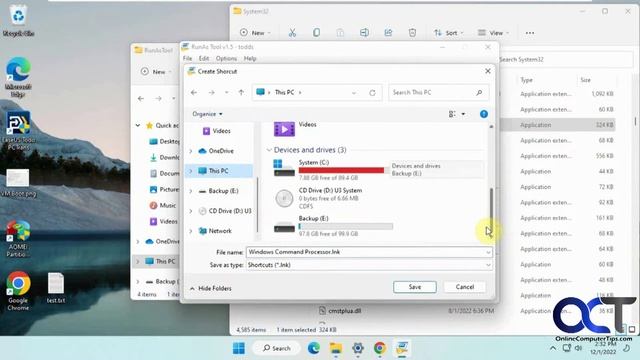Screen dimensions: 640x360
Task: Open Microsoft Edge desktop icon
Action: [18, 78]
